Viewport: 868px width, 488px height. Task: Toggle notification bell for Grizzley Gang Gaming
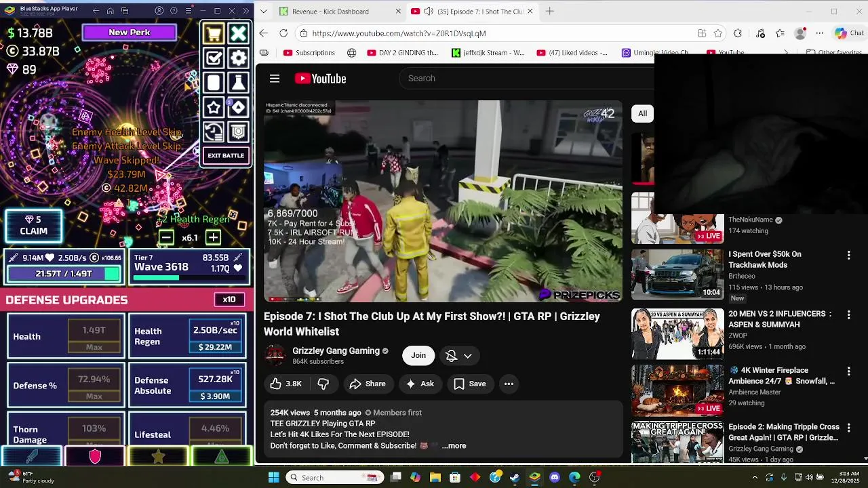452,356
